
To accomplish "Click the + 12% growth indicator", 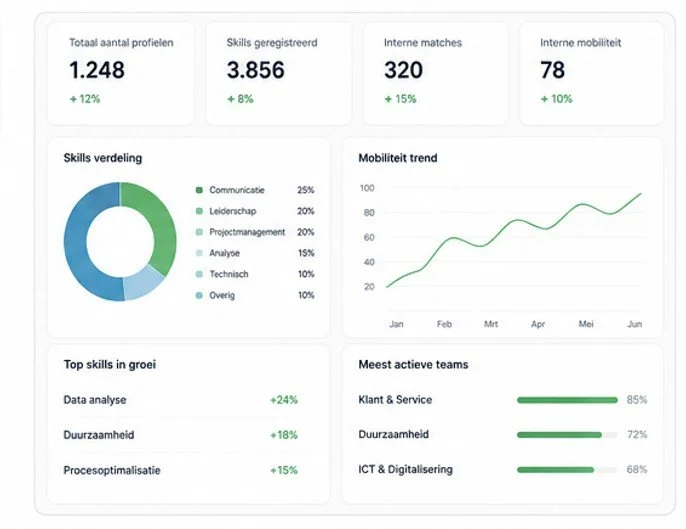I will click(x=85, y=99).
